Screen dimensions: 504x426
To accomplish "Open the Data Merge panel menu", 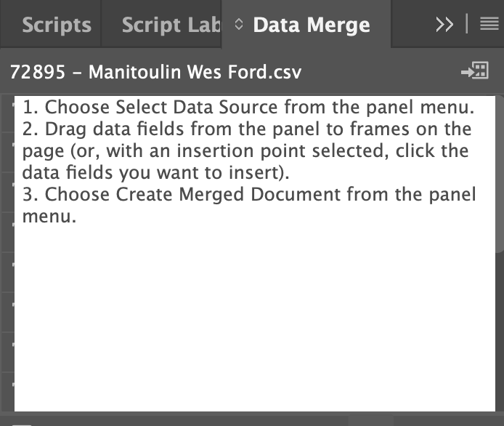I will click(489, 25).
